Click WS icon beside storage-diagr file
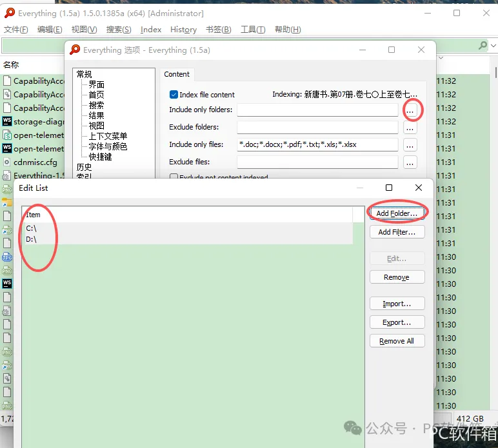The width and height of the screenshot is (498, 448). tap(7, 121)
